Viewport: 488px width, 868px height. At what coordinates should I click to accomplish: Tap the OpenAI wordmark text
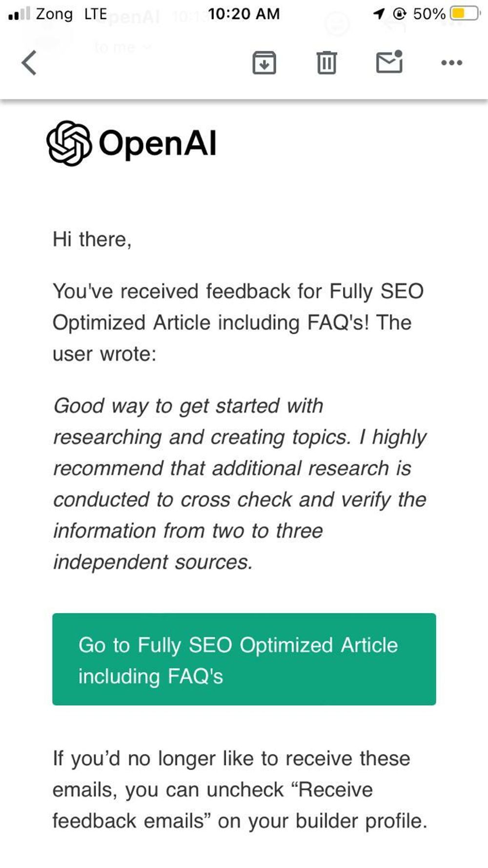tap(157, 144)
